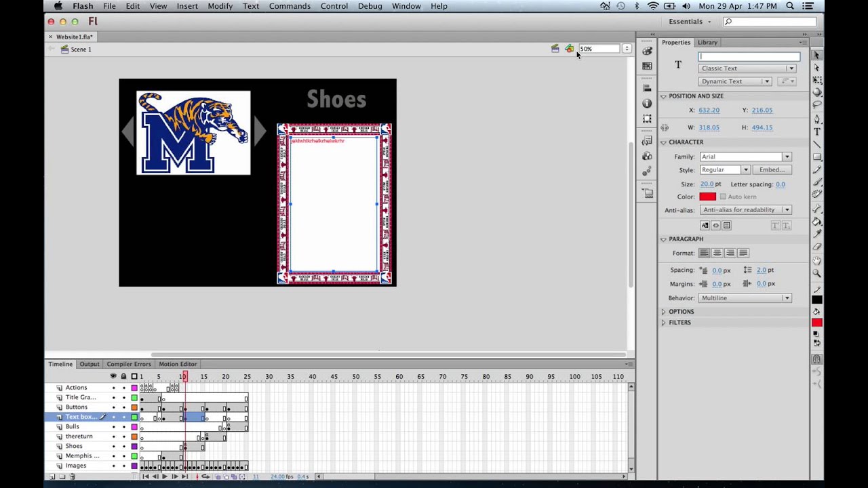The height and width of the screenshot is (488, 868).
Task: Click the Embed... button
Action: tap(772, 169)
